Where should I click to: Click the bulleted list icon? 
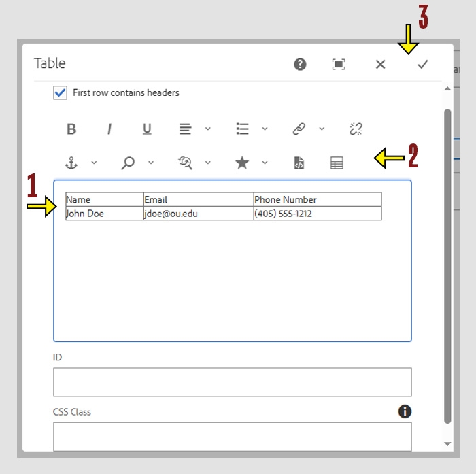point(243,129)
